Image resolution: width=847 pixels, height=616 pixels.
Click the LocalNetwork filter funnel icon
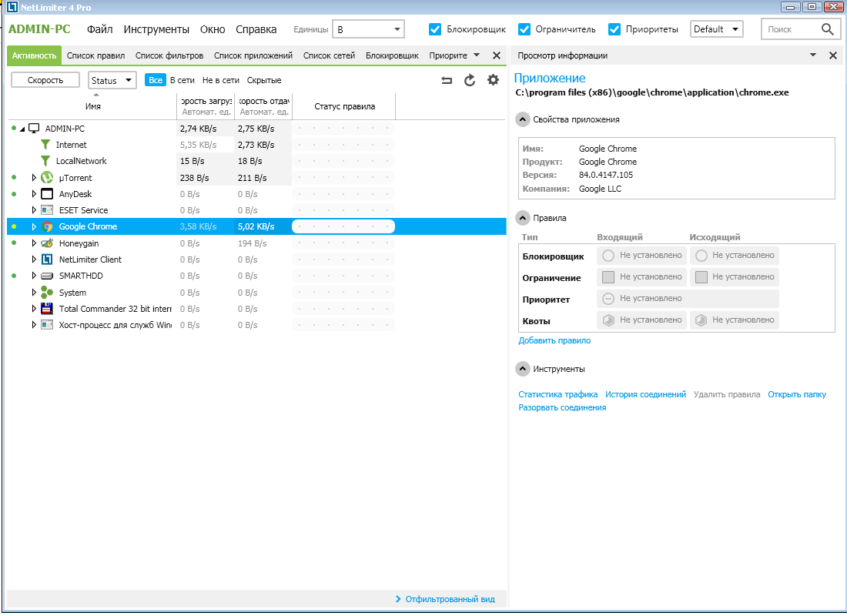[46, 161]
